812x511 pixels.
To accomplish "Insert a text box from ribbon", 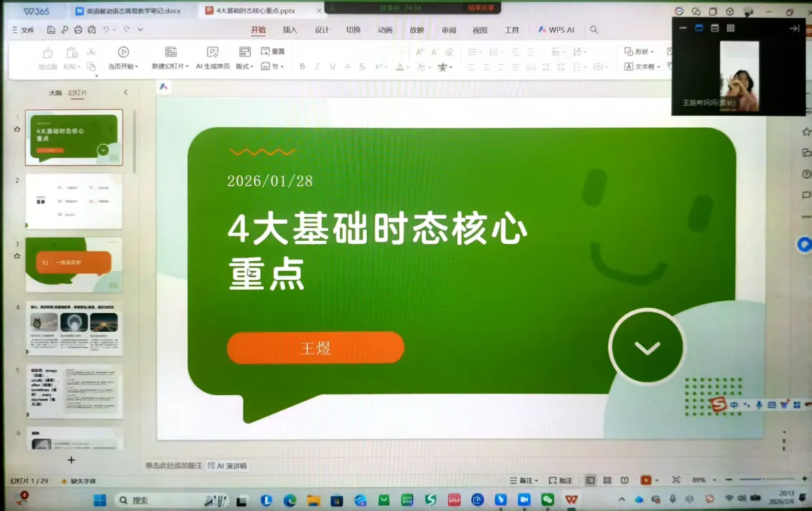I will (x=641, y=66).
